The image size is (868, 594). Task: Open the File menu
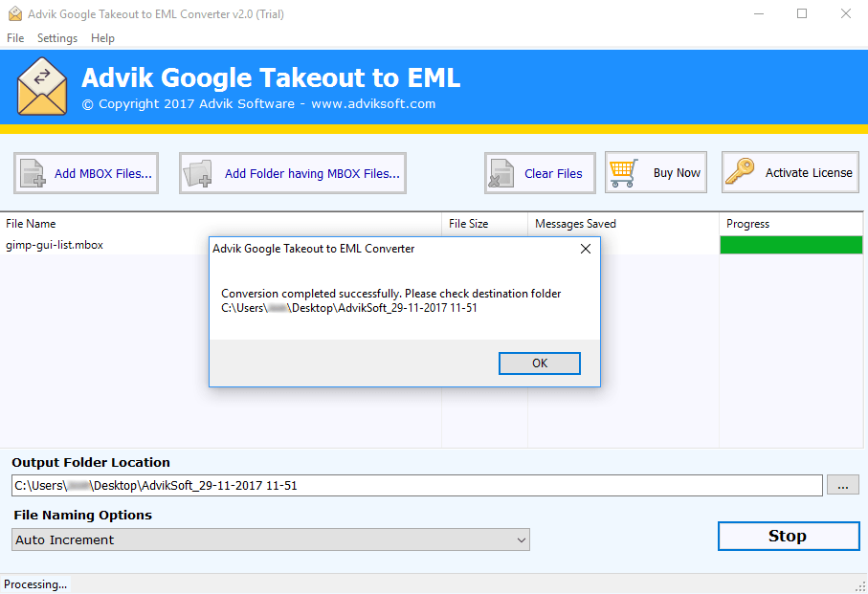(15, 38)
